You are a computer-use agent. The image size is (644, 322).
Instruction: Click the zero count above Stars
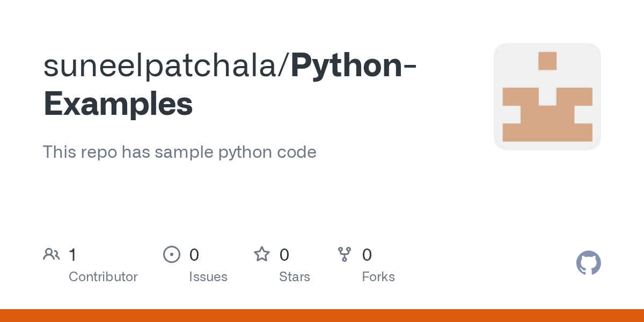284,255
